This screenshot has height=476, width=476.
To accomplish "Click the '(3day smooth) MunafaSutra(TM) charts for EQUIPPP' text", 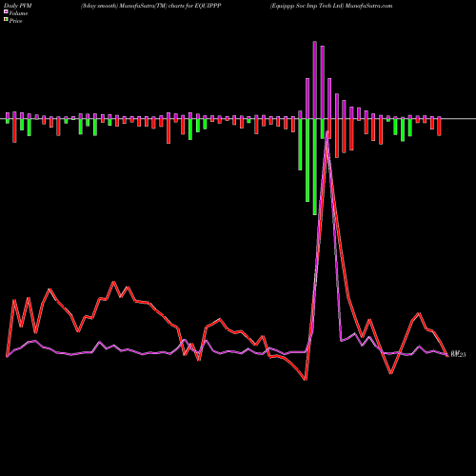I will [151, 6].
